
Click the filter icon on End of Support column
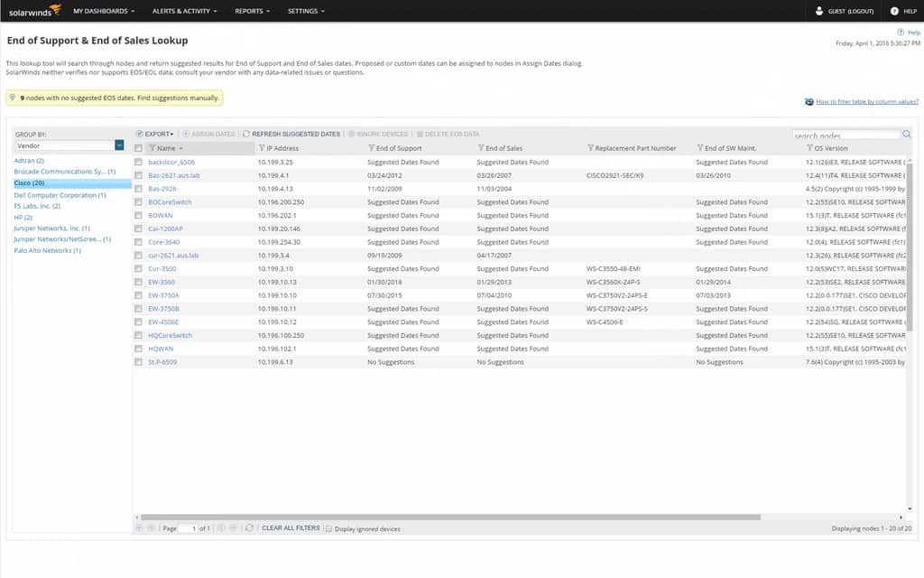(372, 148)
